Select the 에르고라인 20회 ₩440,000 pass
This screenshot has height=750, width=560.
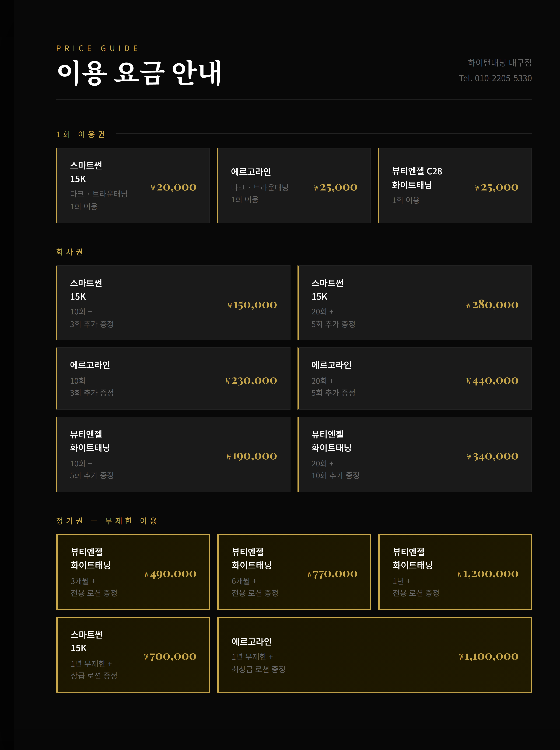415,378
